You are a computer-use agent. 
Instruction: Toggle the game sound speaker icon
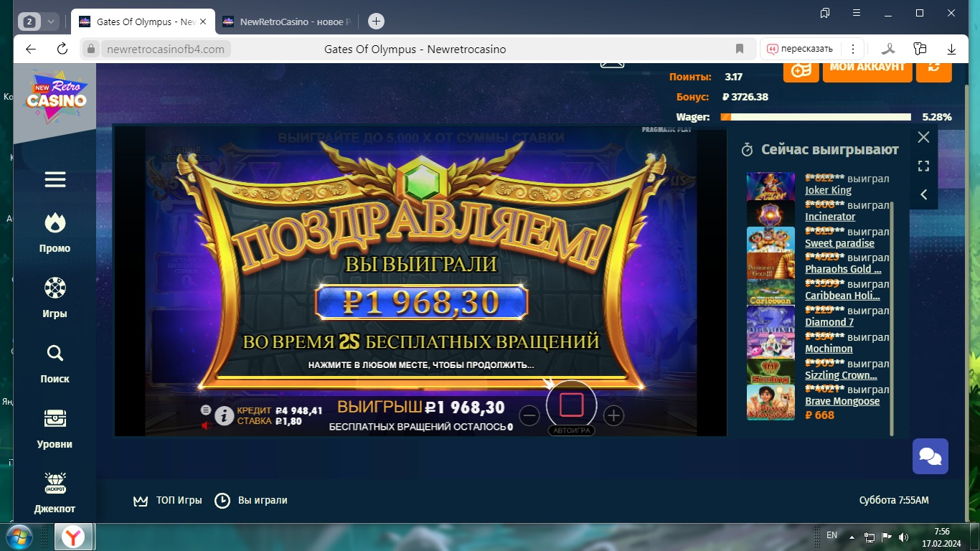pyautogui.click(x=207, y=425)
